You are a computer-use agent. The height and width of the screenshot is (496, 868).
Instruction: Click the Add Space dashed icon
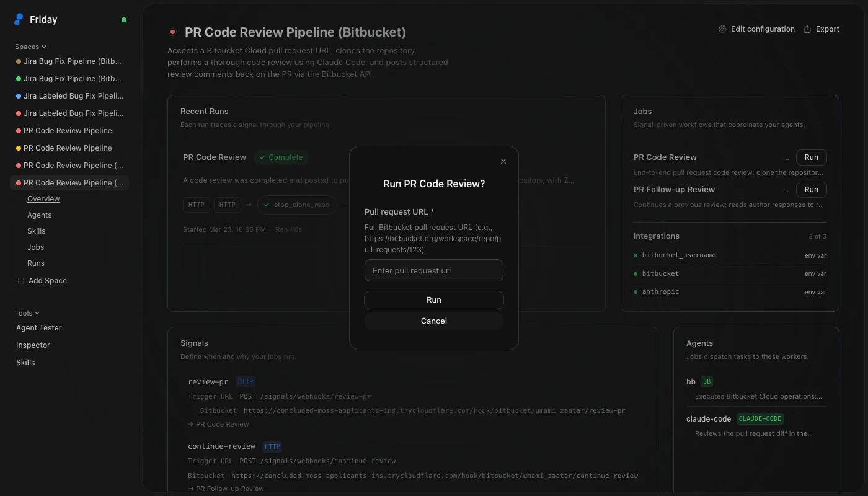[21, 281]
